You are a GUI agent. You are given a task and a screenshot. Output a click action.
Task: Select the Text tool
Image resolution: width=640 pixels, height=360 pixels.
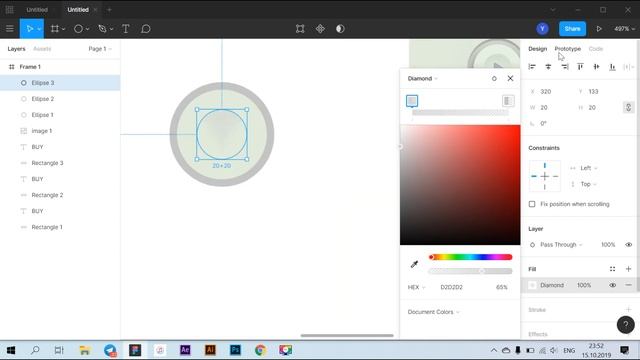pyautogui.click(x=126, y=29)
